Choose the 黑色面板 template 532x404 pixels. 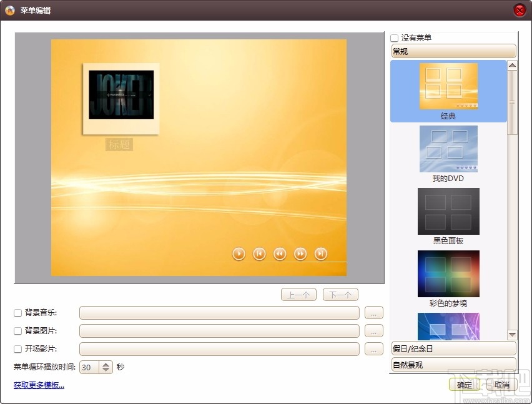click(x=448, y=211)
